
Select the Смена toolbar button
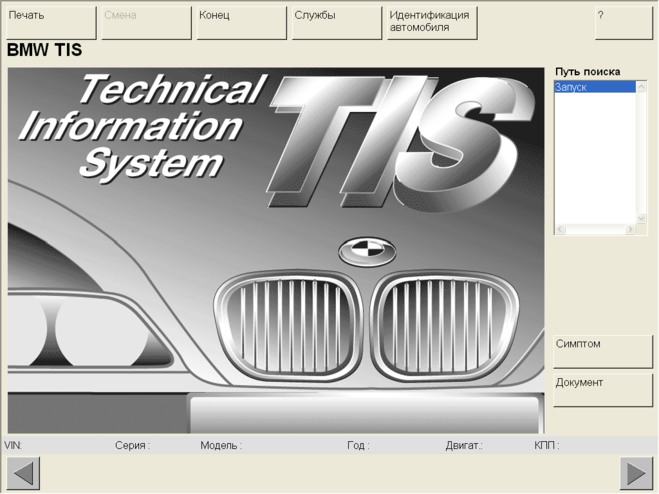pos(146,22)
